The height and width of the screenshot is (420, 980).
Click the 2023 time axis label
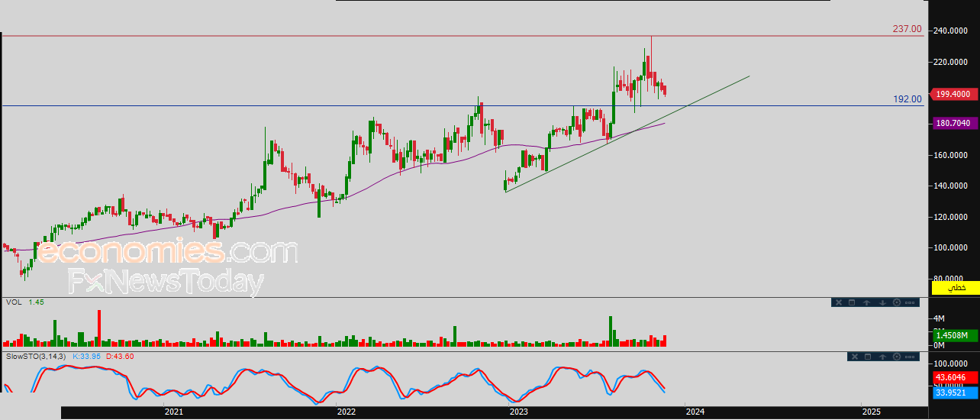coord(518,412)
